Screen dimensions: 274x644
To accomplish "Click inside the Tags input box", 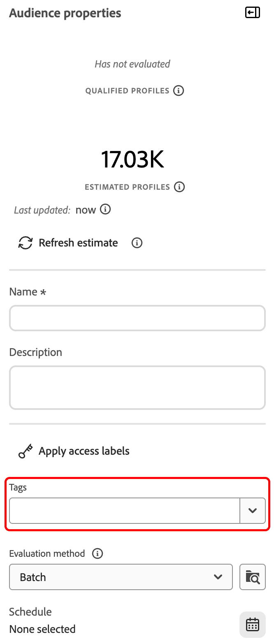I will 124,511.
